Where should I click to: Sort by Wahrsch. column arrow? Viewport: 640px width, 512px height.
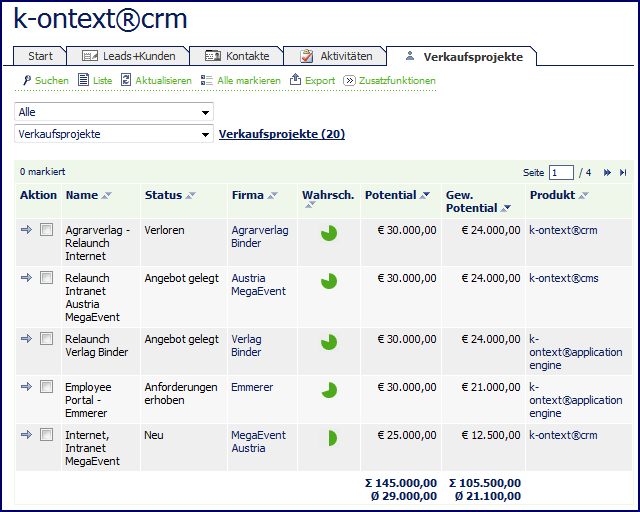point(310,205)
